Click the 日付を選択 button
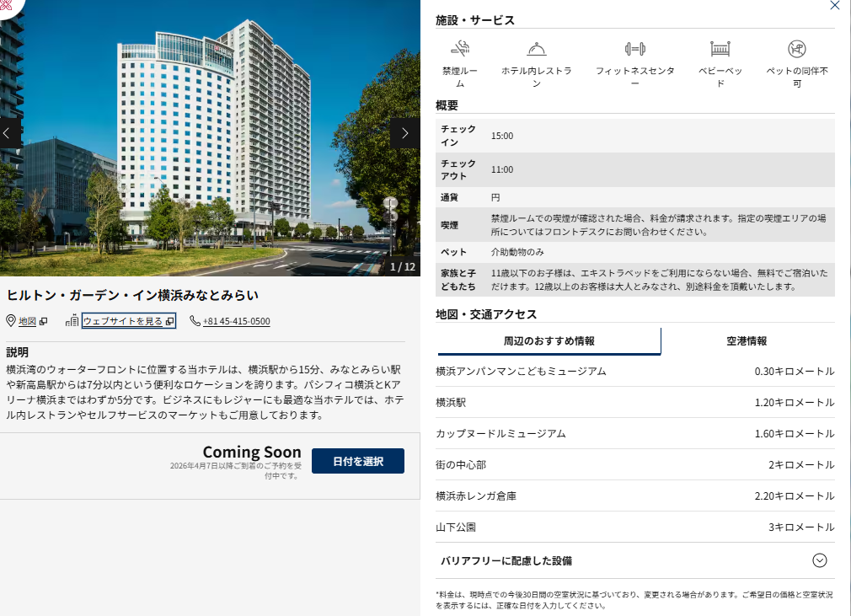The image size is (851, 616). coord(357,461)
